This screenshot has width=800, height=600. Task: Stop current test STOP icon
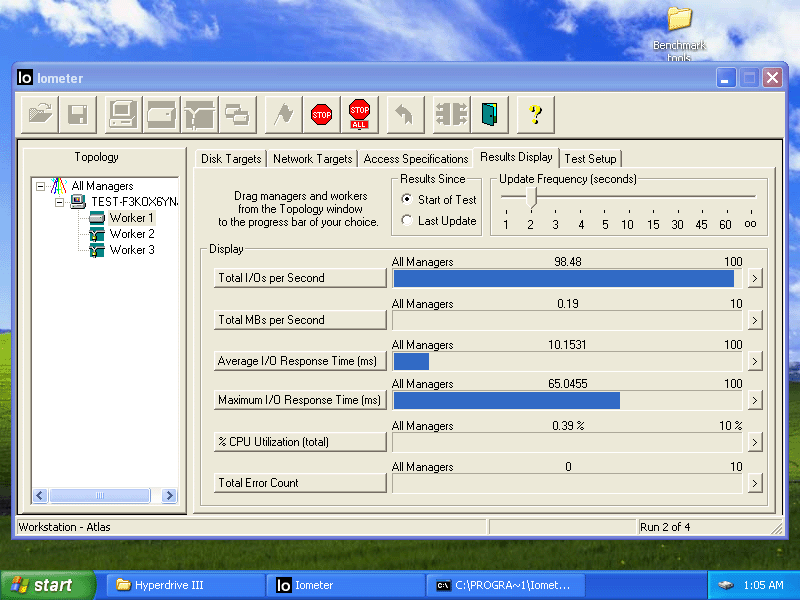coord(321,114)
